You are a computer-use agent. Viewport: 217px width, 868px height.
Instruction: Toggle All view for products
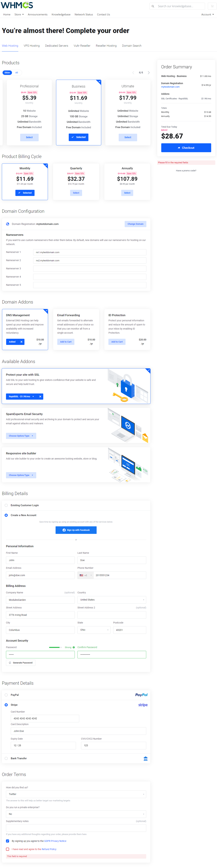(17, 73)
